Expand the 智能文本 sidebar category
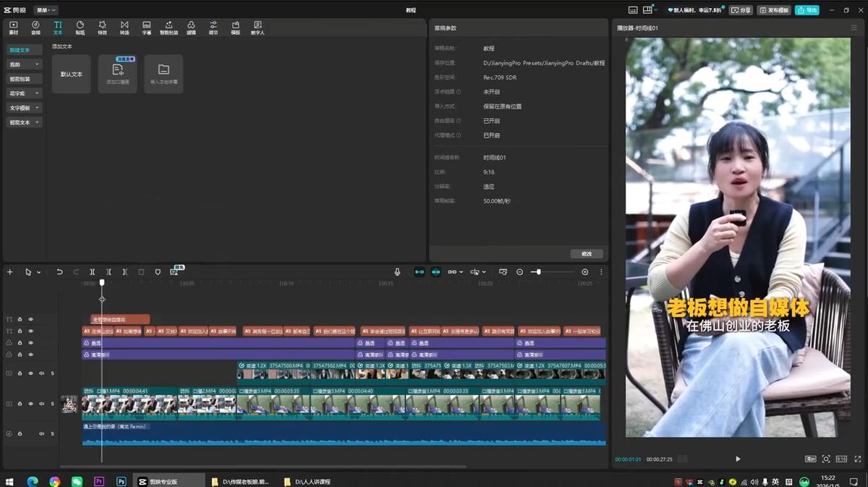 point(24,122)
